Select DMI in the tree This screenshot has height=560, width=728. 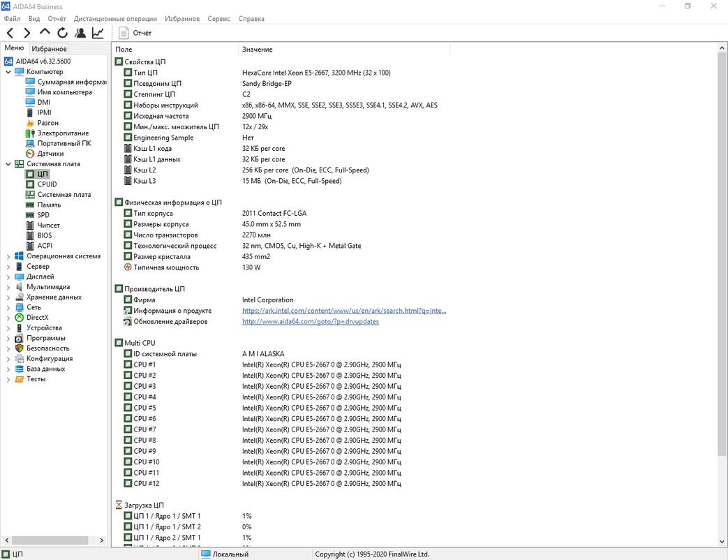(x=44, y=102)
